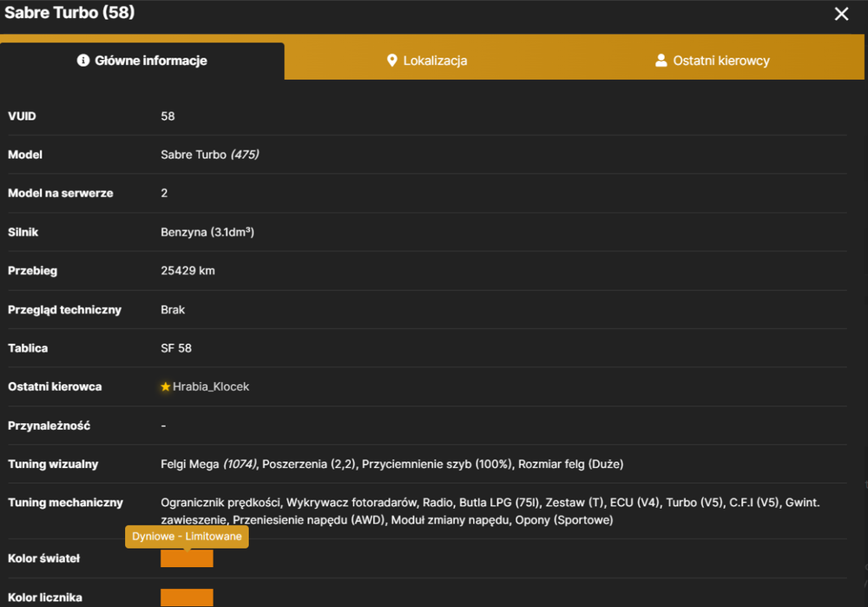Image resolution: width=868 pixels, height=607 pixels.
Task: Click the Ostatni kierowca label
Action: pyautogui.click(x=55, y=386)
